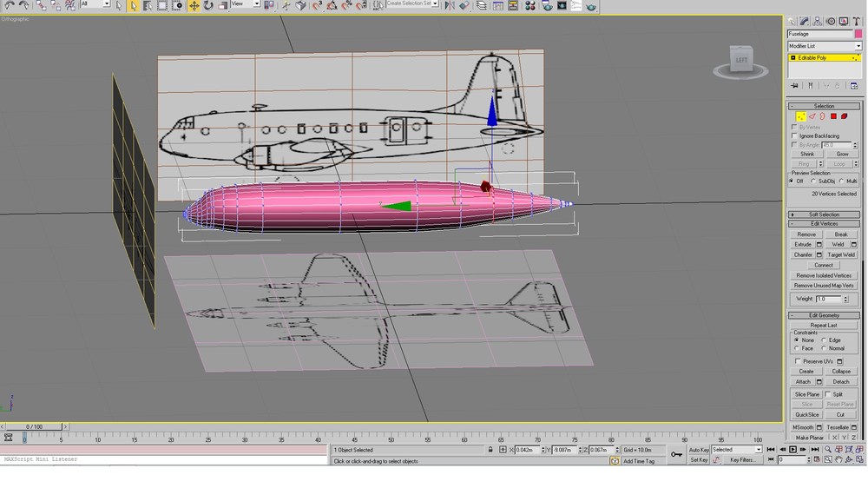Click the ViewCube LEFT face
Image resolution: width=868 pixels, height=488 pixels.
pos(741,60)
